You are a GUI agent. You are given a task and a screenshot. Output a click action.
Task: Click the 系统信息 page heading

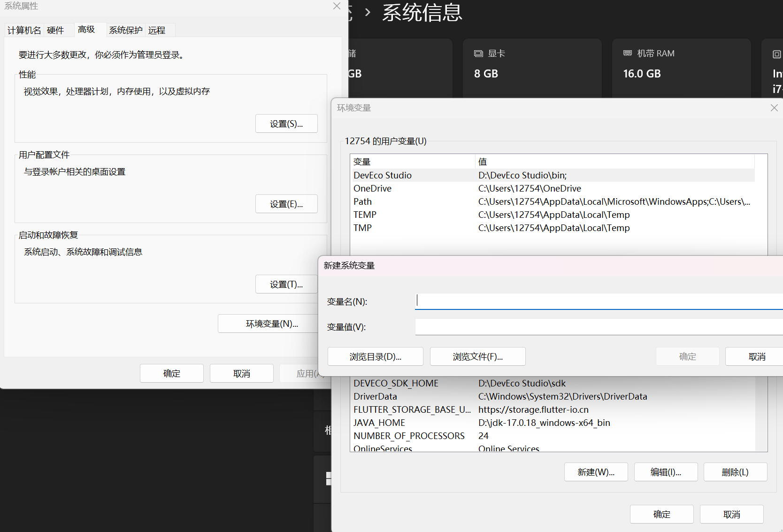point(422,12)
